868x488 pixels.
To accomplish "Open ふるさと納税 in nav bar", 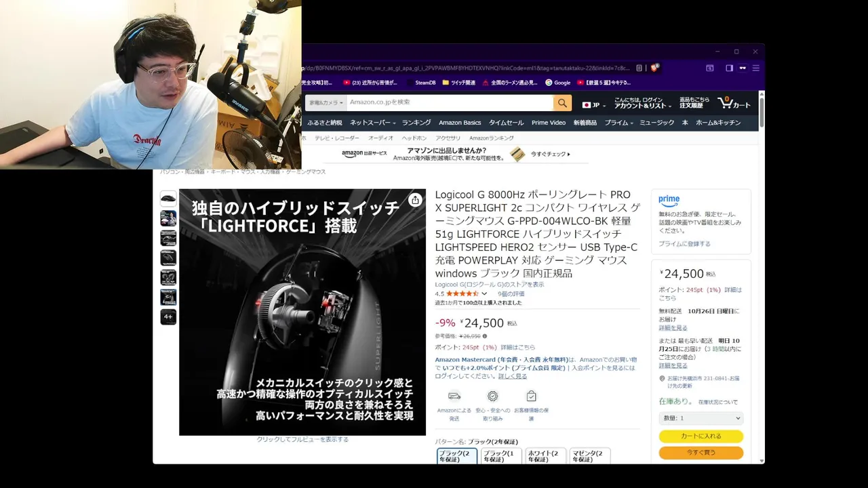I will coord(325,123).
